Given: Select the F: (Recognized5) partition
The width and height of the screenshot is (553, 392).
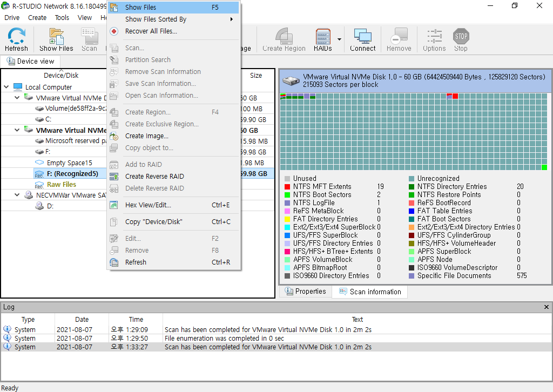Looking at the screenshot, I should click(72, 173).
